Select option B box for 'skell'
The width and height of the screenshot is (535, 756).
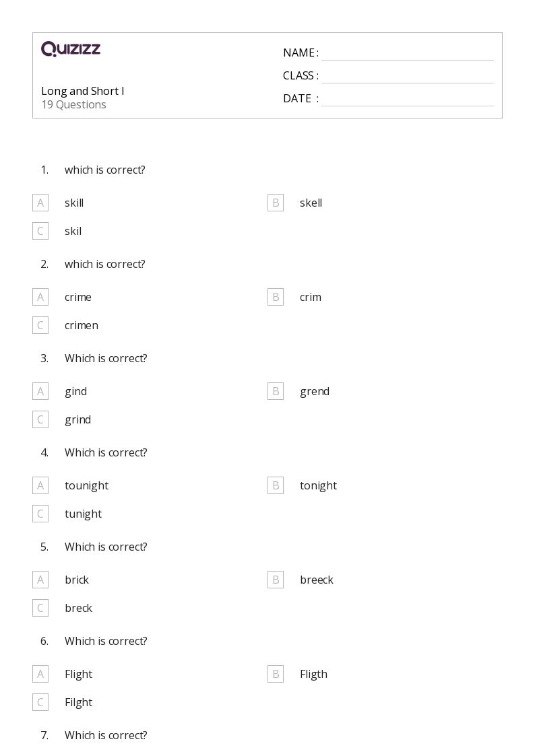click(x=276, y=203)
